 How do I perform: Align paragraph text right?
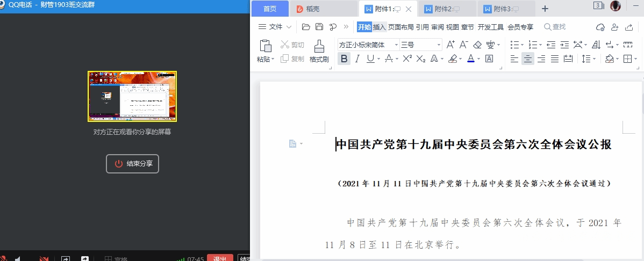(x=541, y=59)
